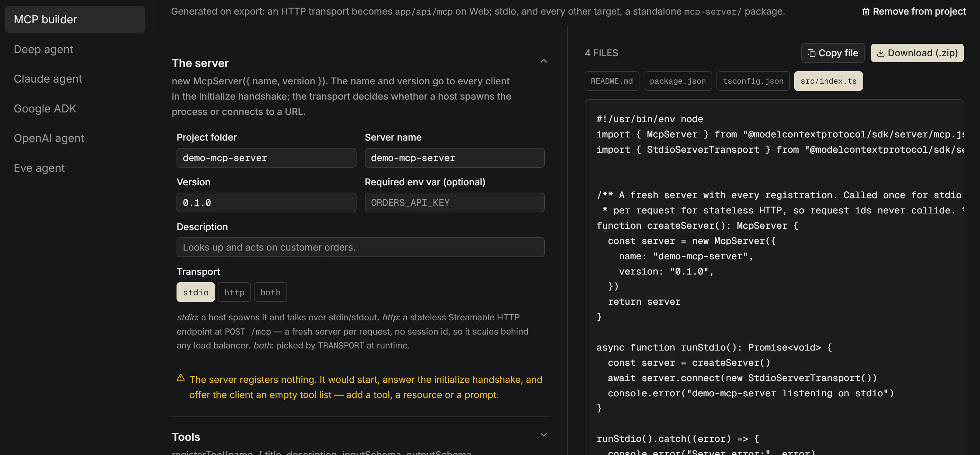The image size is (980, 455).
Task: Click the trash icon beside Remove from project
Action: tap(866, 11)
